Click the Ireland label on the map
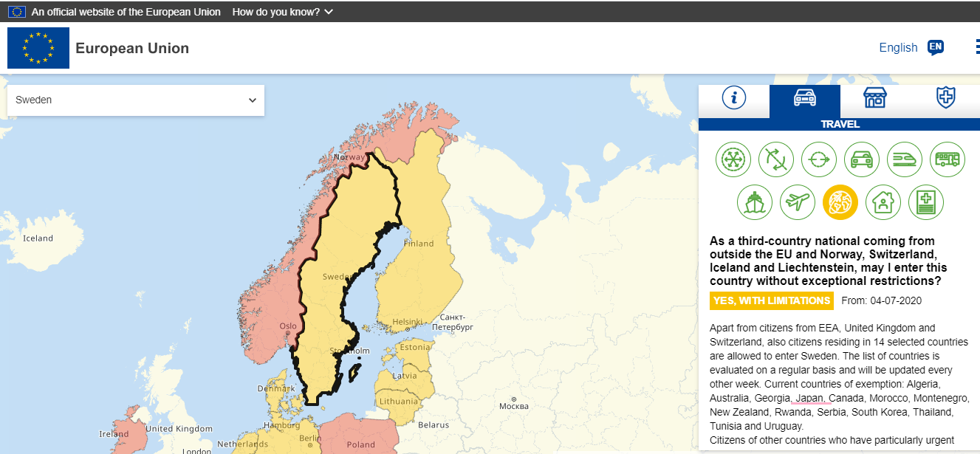The height and width of the screenshot is (454, 980). 113,434
